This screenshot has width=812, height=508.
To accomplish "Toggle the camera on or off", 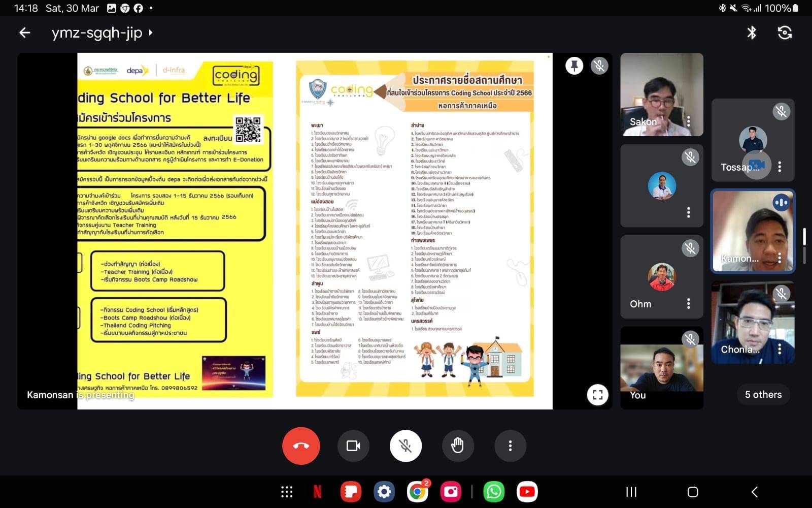I will pos(353,446).
